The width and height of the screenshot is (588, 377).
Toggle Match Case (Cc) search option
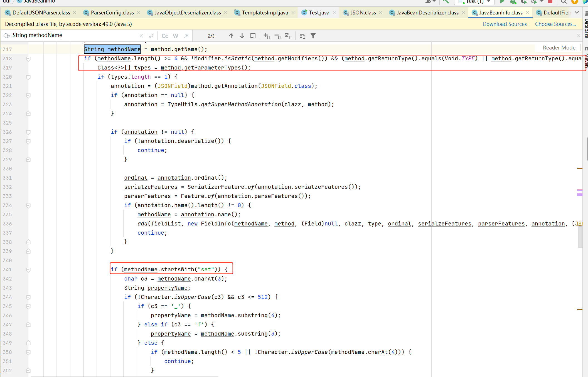pyautogui.click(x=165, y=36)
